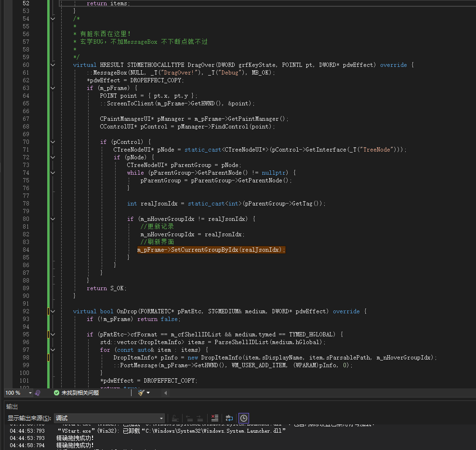Click the 输出 panel title

(x=12, y=407)
